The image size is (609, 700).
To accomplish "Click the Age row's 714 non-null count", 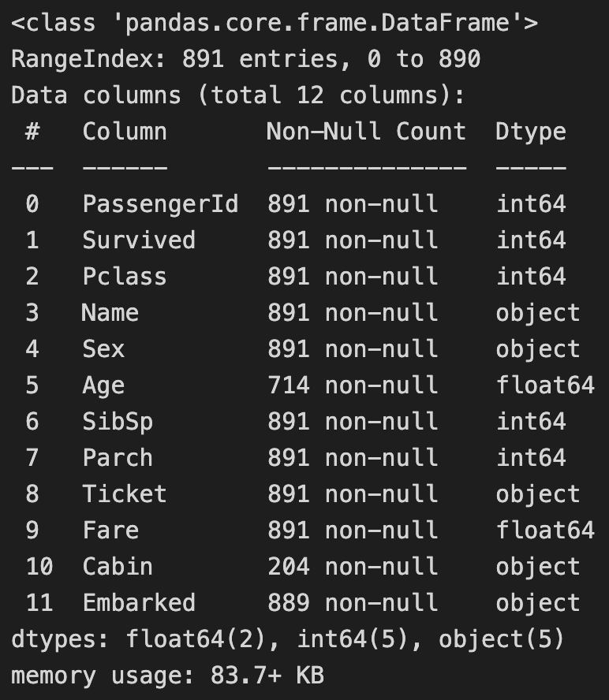I will point(353,385).
